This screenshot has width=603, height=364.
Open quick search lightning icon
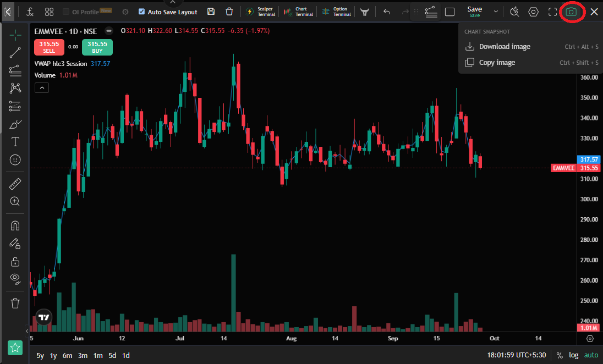pos(514,12)
